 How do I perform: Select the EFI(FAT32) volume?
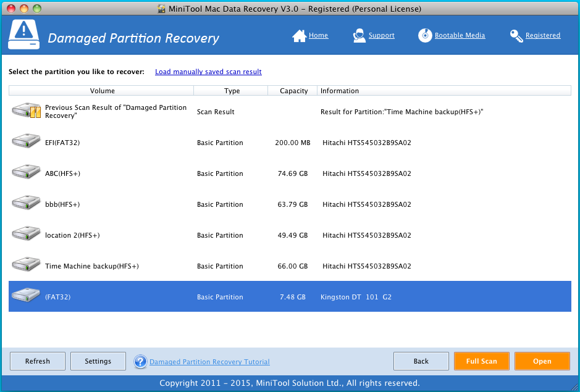tap(62, 143)
